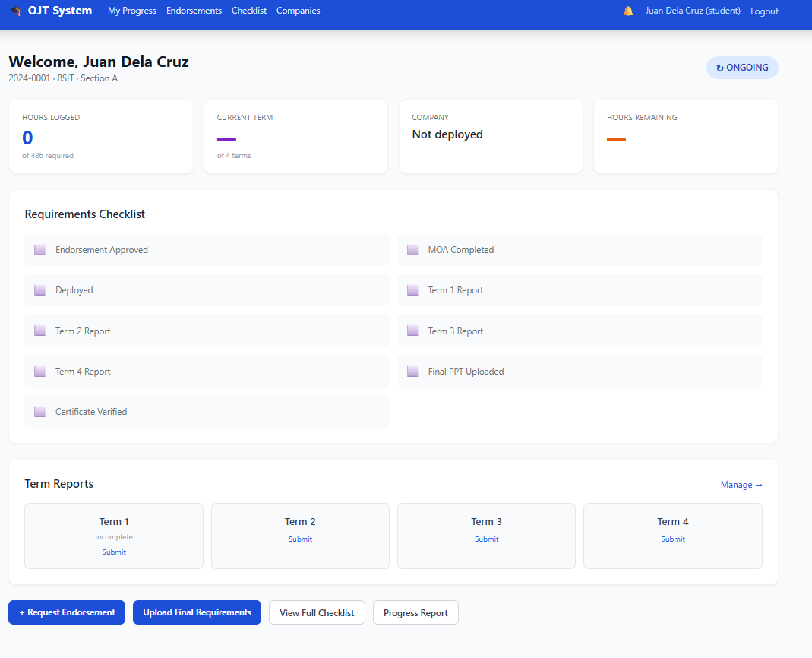The width and height of the screenshot is (812, 658).
Task: Open the Checklist nav item
Action: pos(249,11)
